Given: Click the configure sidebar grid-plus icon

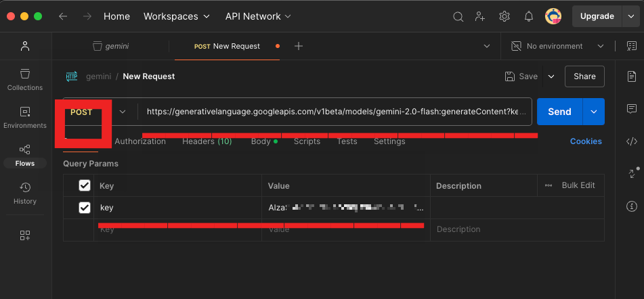Looking at the screenshot, I should [25, 235].
